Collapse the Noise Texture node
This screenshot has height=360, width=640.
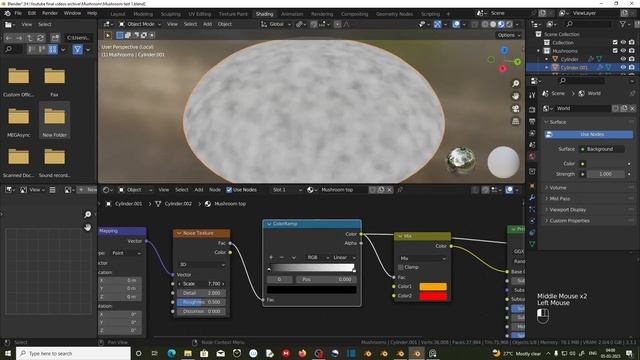pos(179,233)
